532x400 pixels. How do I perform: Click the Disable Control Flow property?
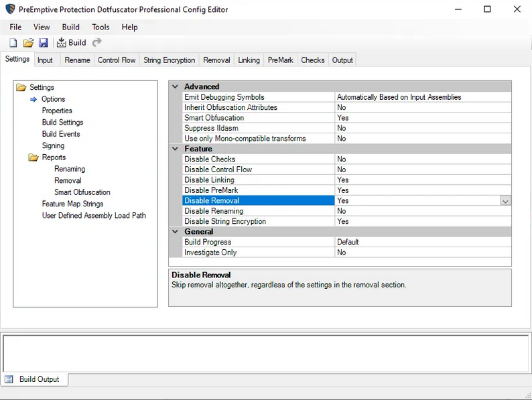(259, 170)
